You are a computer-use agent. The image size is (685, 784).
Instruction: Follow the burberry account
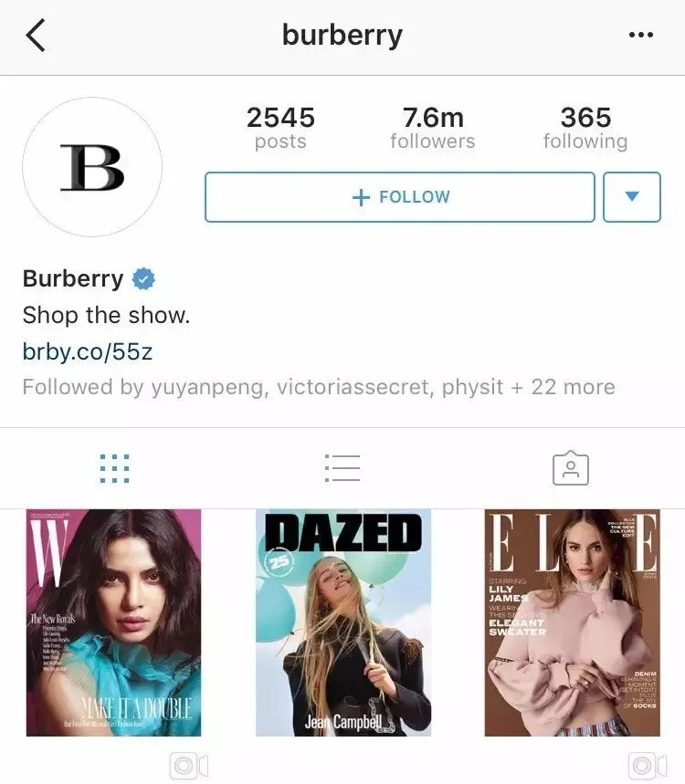pos(400,197)
